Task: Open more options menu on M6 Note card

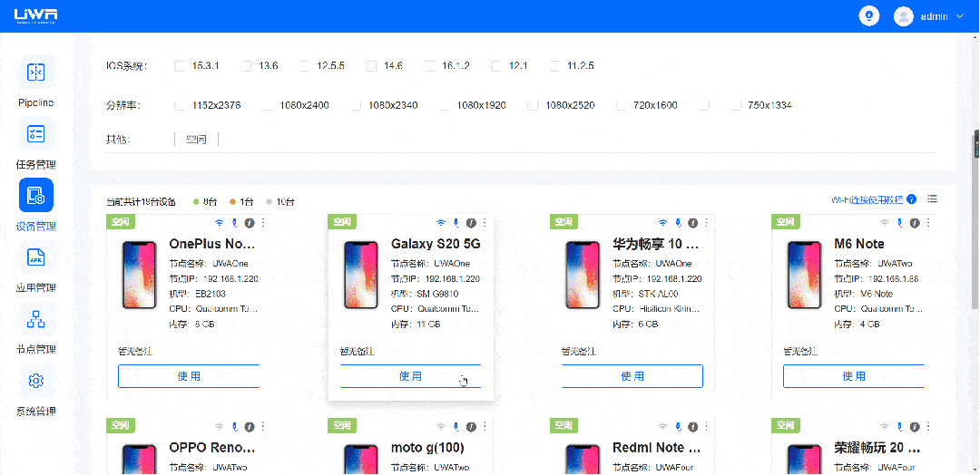Action: 928,222
